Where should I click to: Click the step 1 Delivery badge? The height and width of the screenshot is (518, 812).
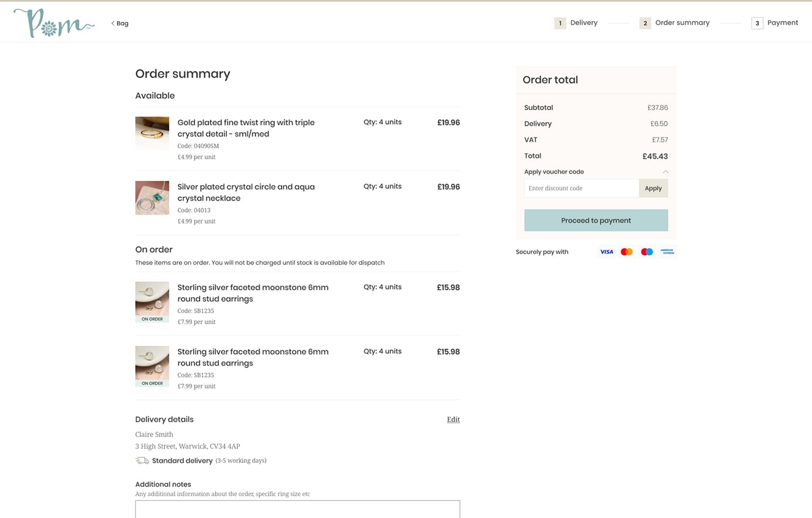coord(560,23)
